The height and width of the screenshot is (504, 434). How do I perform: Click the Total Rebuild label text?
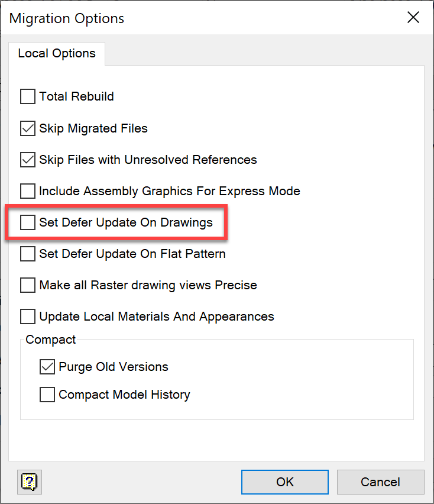click(x=77, y=96)
